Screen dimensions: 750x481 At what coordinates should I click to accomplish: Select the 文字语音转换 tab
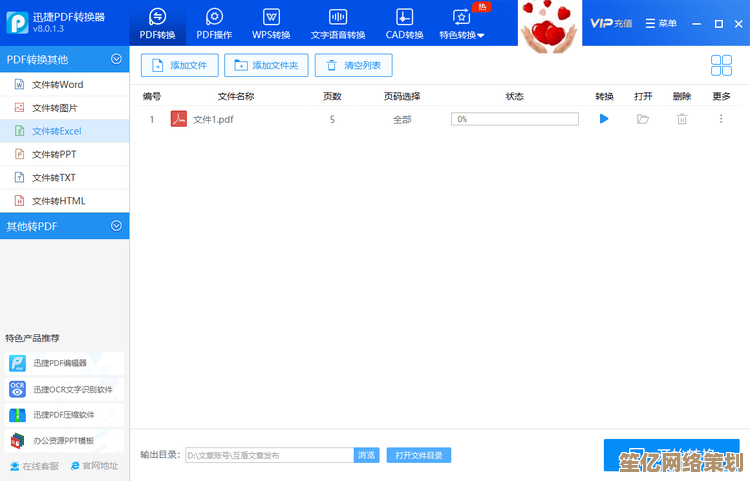pyautogui.click(x=338, y=23)
